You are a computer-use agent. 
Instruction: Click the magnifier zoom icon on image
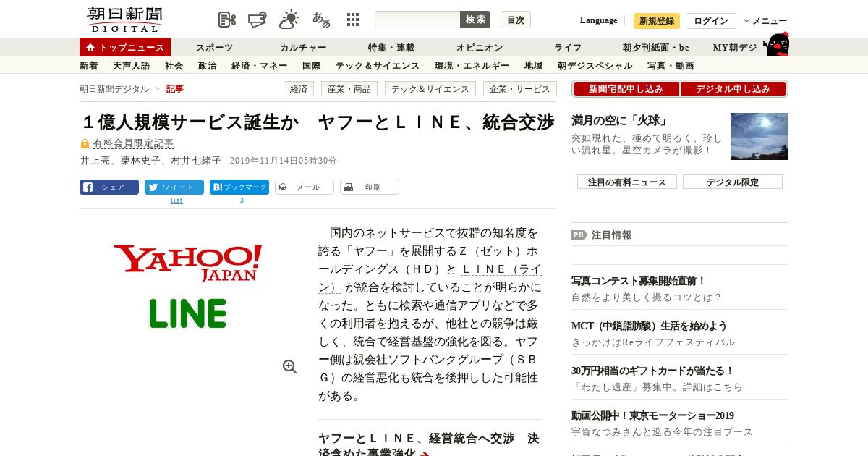tap(289, 366)
